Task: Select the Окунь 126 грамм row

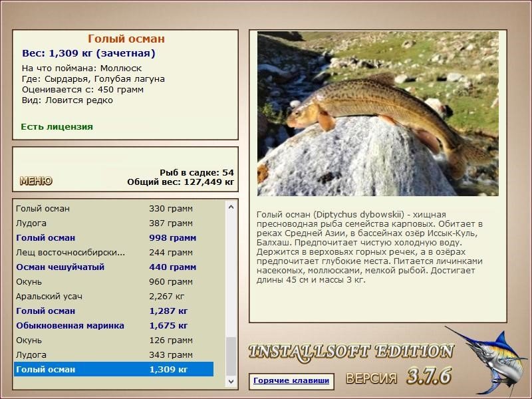Action: 114,340
